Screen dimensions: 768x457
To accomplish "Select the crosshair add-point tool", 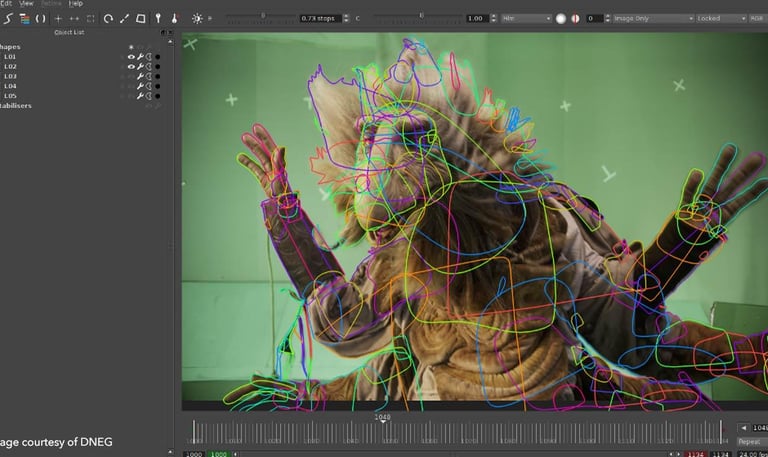I will (x=58, y=18).
